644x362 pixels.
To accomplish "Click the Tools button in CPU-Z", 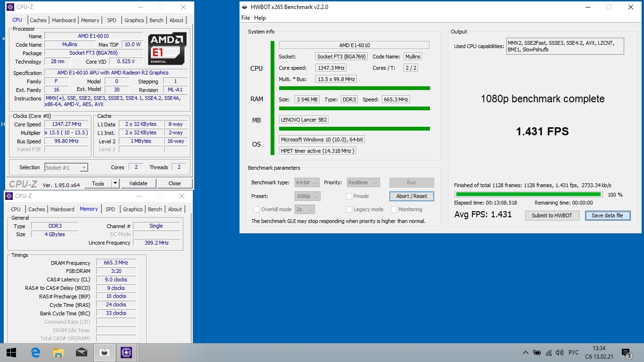I will tap(98, 183).
